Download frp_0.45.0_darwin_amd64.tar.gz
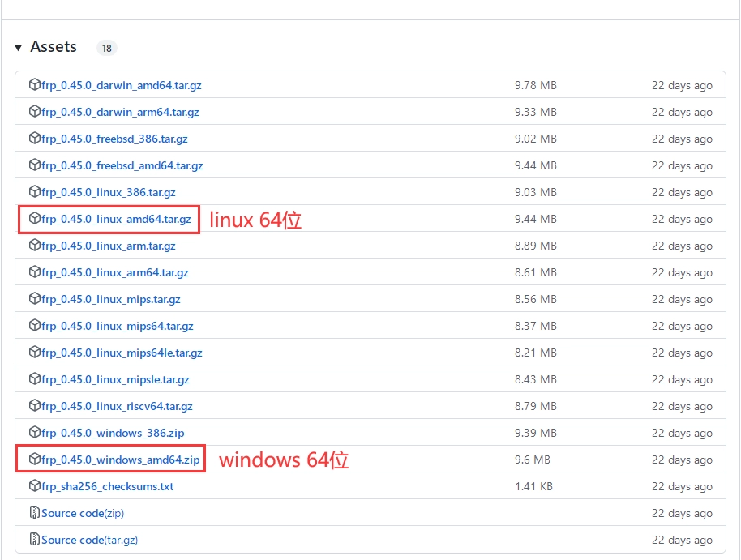 point(122,86)
